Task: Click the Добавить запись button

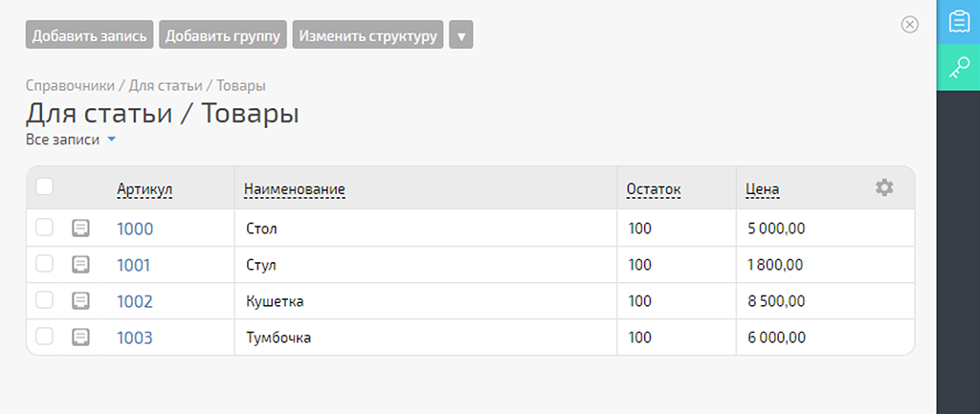Action: click(89, 34)
